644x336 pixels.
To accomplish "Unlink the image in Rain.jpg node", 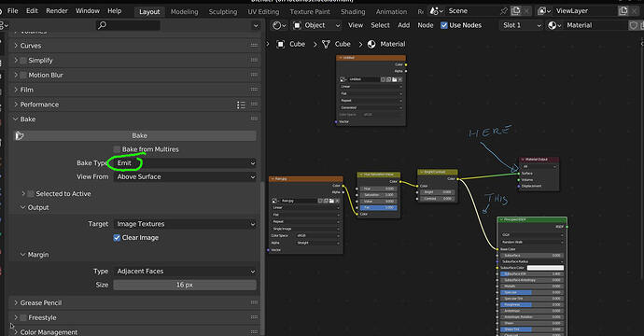I will point(337,201).
